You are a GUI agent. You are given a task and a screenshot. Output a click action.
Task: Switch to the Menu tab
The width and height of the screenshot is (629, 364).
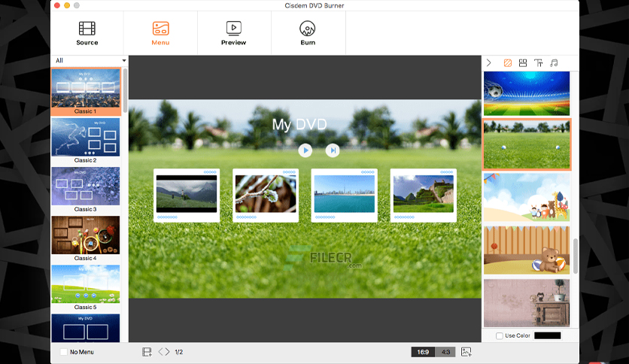160,33
